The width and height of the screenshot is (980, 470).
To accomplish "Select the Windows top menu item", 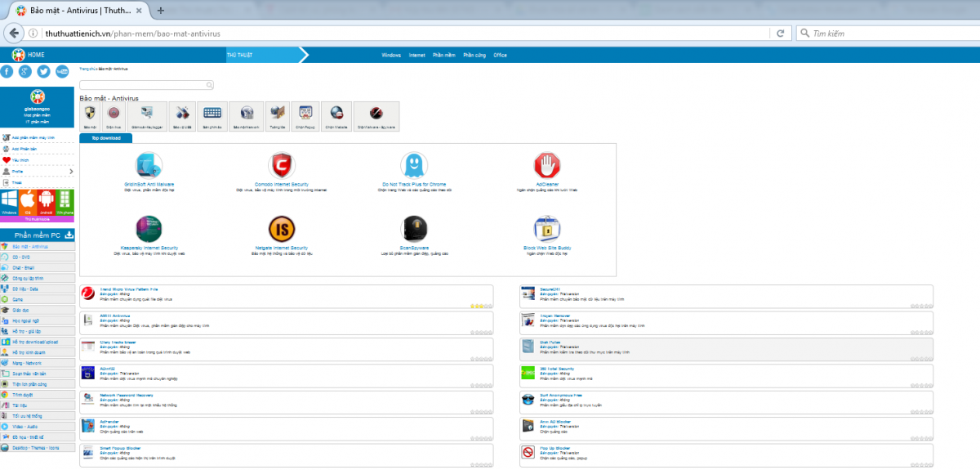I will 391,56.
